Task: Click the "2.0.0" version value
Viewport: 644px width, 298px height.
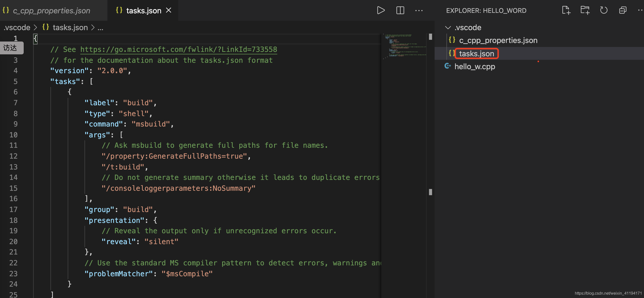Action: (x=112, y=71)
